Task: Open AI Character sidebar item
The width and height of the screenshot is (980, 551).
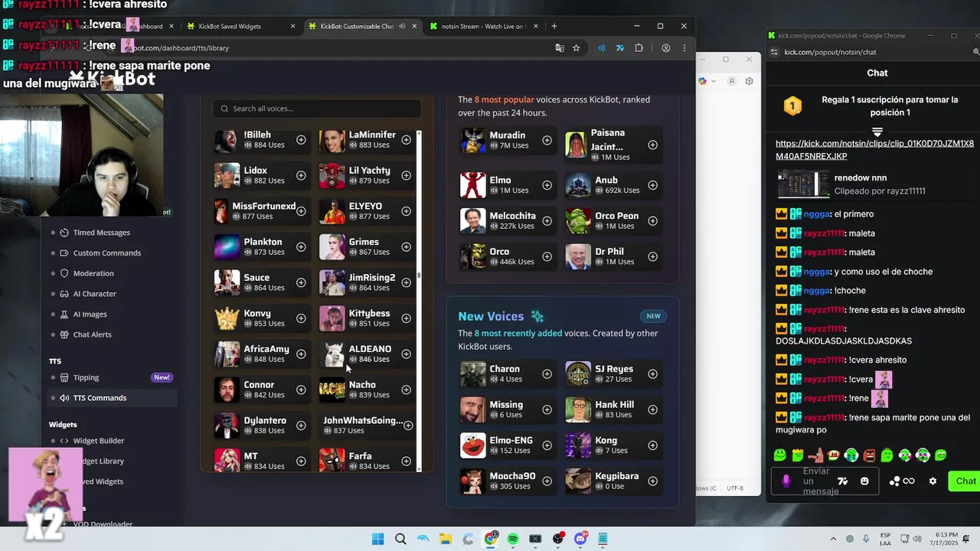Action: (x=94, y=294)
